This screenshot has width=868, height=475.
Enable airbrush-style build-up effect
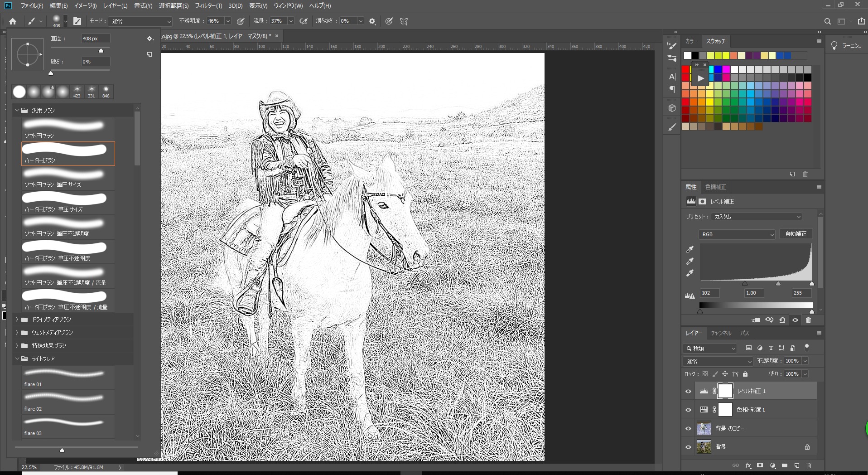(304, 21)
